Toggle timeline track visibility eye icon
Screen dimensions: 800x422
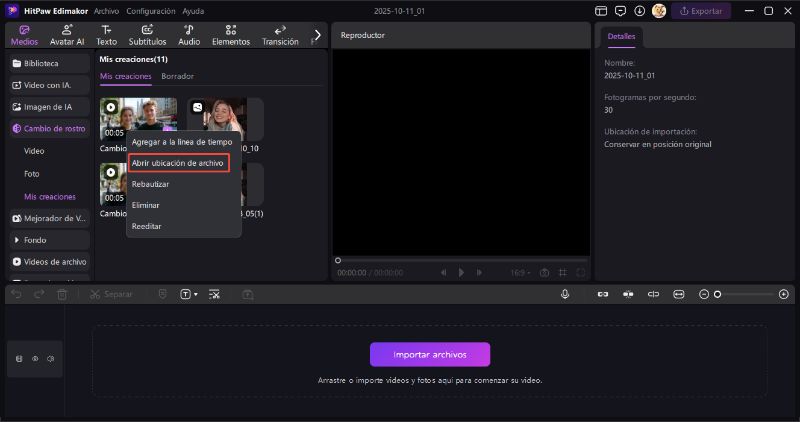35,358
